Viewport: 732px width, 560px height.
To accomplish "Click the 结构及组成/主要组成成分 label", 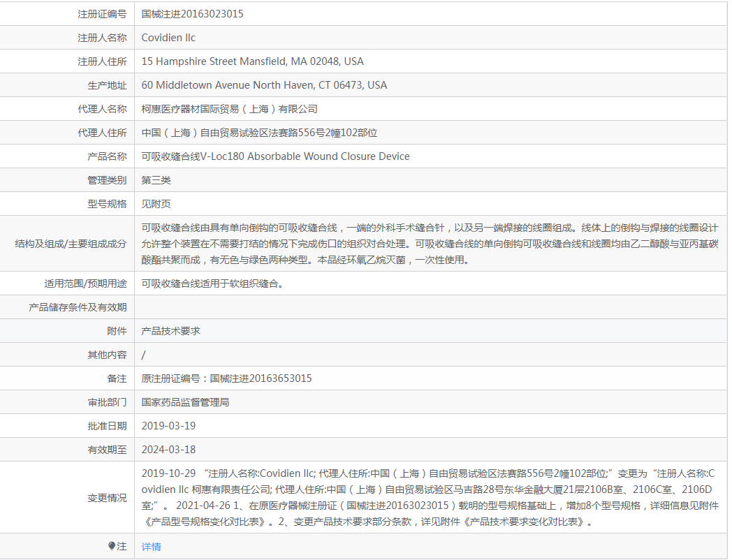I will pyautogui.click(x=71, y=244).
